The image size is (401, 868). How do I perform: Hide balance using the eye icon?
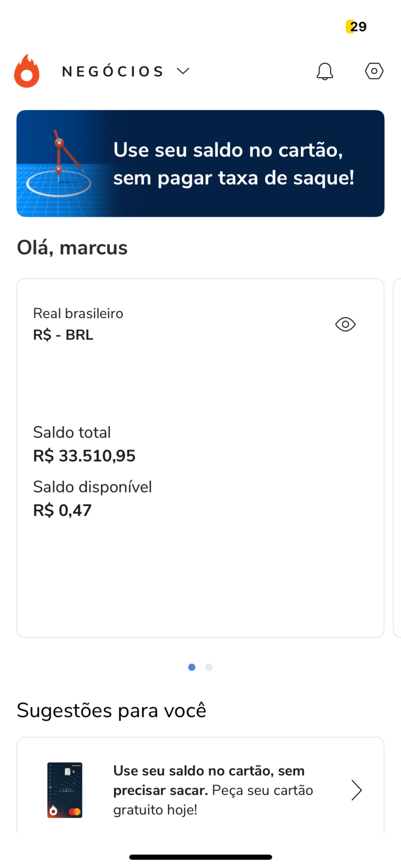click(345, 324)
